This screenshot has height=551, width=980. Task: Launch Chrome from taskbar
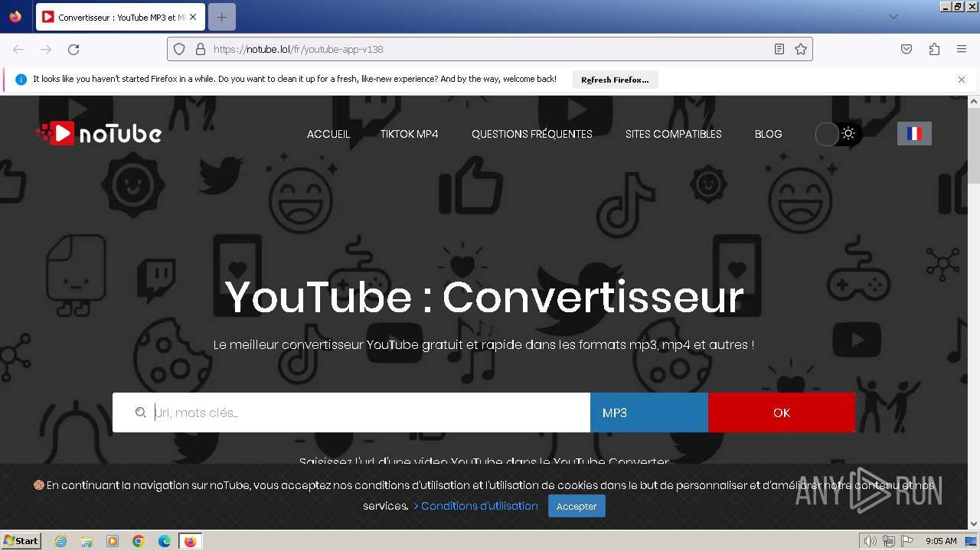point(139,541)
